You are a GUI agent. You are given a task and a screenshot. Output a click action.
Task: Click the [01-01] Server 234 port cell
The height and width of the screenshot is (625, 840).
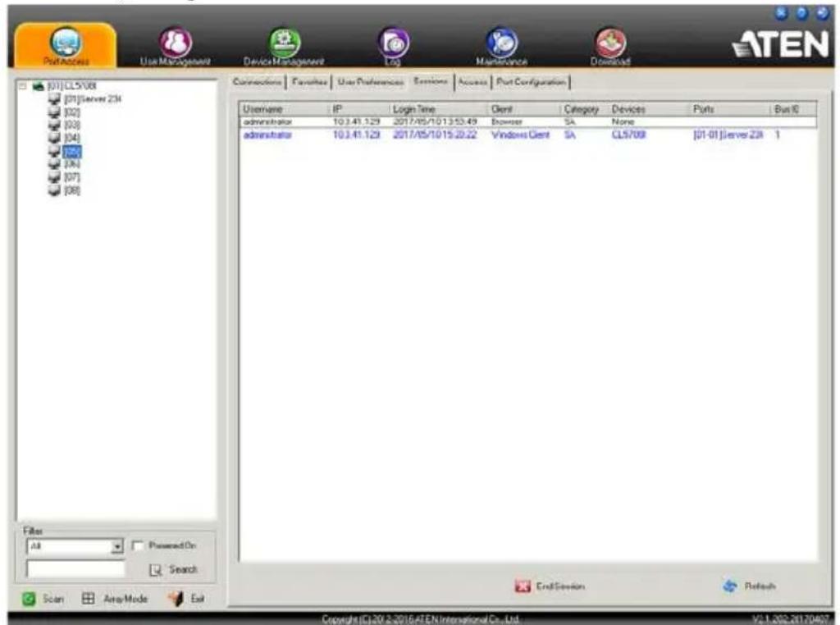(x=728, y=135)
